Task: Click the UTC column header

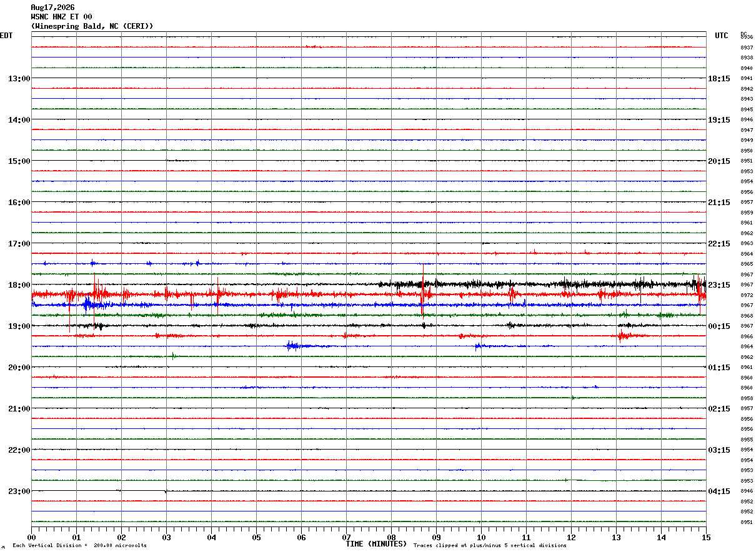Action: click(722, 36)
